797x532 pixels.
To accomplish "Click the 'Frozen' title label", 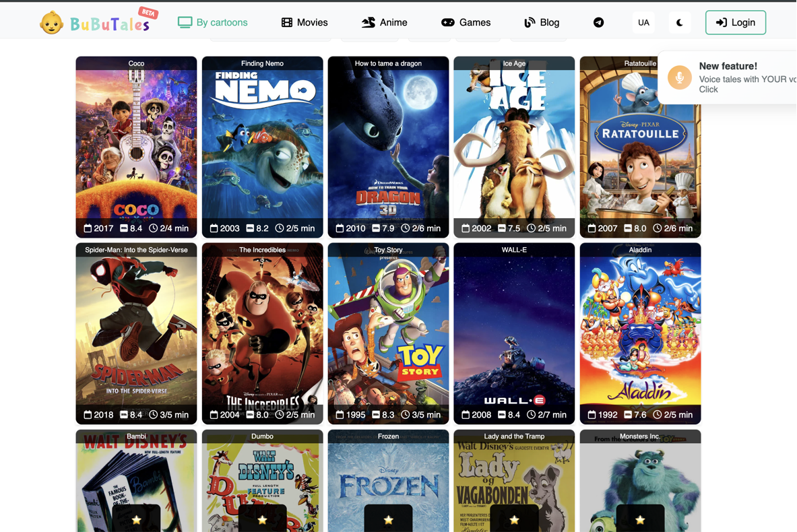I will coord(388,436).
